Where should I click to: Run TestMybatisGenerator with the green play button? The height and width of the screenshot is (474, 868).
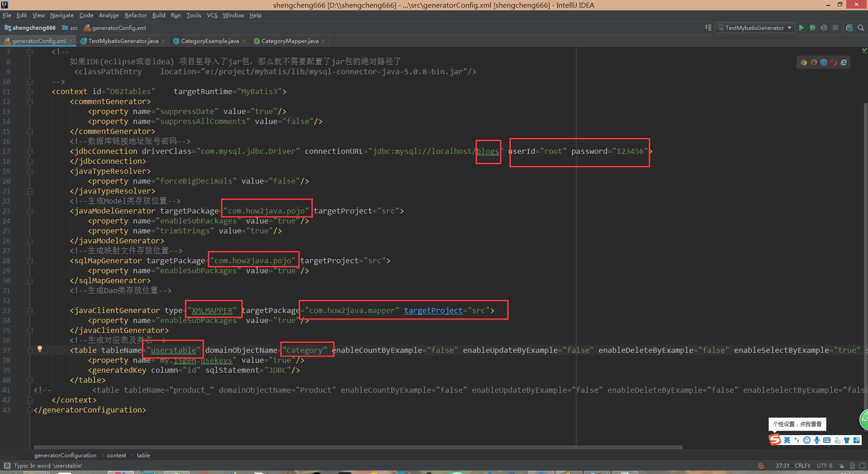(x=801, y=28)
